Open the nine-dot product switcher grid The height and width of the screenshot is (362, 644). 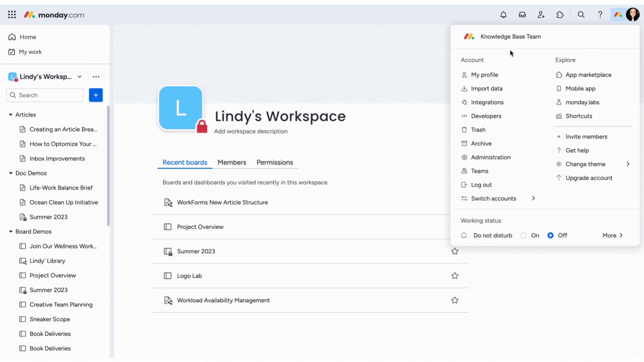pyautogui.click(x=12, y=15)
